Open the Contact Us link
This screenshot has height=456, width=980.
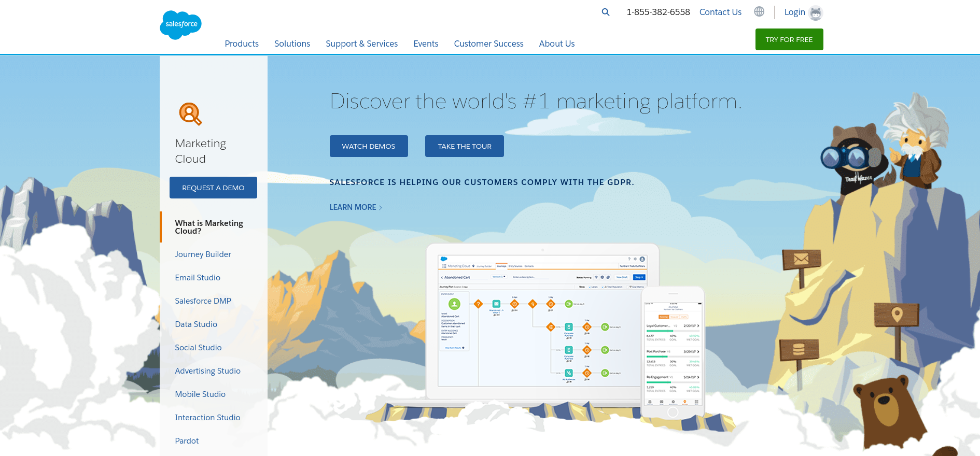[720, 12]
